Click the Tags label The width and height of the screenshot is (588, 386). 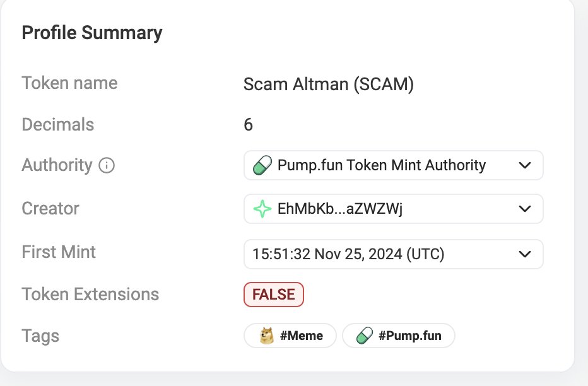point(40,336)
